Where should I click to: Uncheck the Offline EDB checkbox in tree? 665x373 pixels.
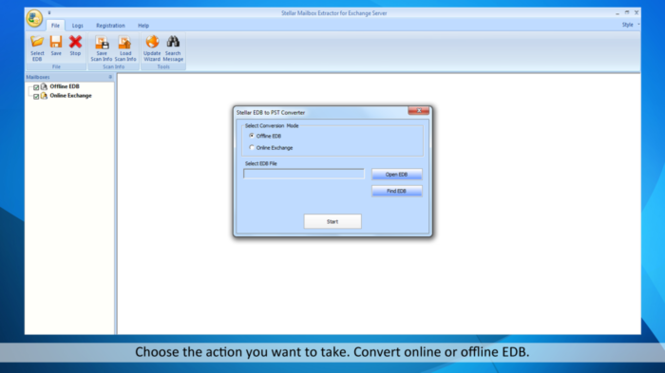[36, 87]
